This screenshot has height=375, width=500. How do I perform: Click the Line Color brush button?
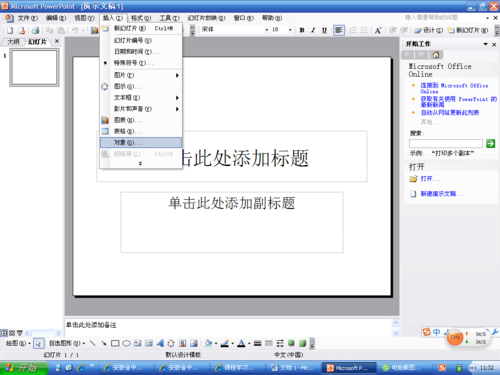tap(225, 343)
